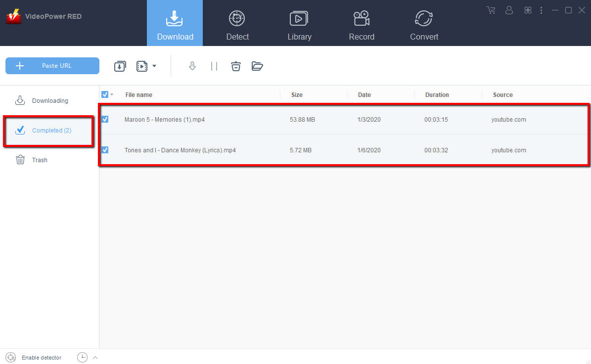Screen dimensions: 591x364
Task: Click the batch download icon in toolbar
Action: pyautogui.click(x=120, y=66)
